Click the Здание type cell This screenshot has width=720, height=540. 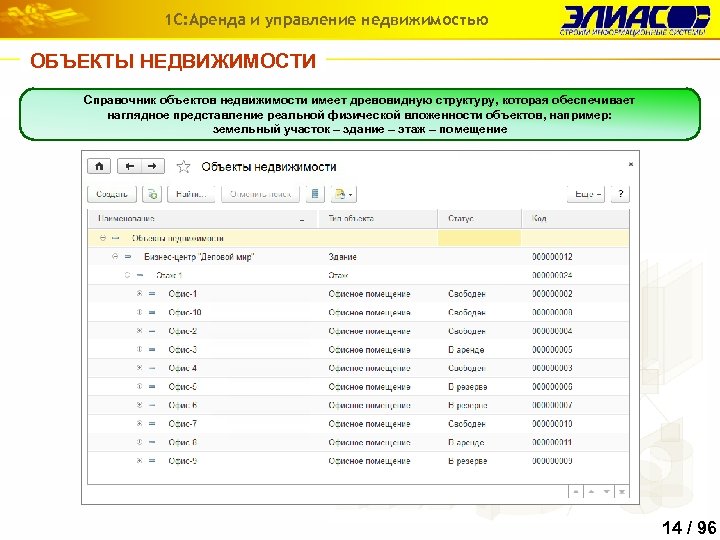(343, 257)
